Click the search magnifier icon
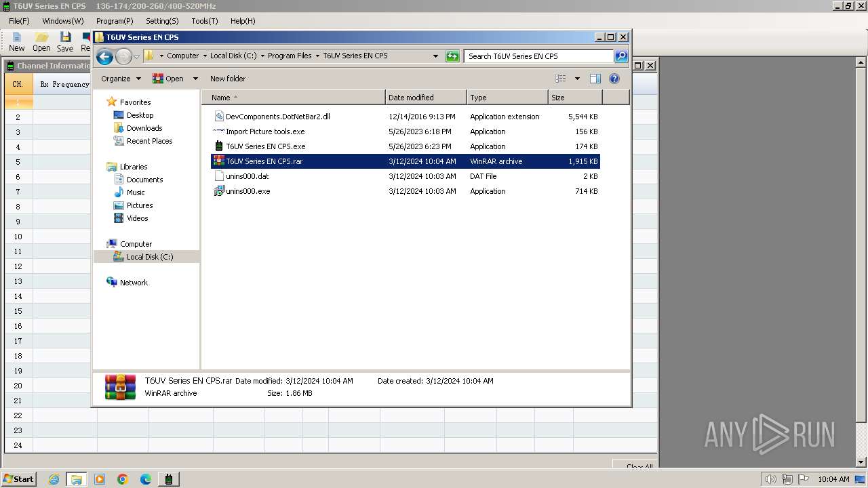Screen dimensions: 868x488 (621, 56)
